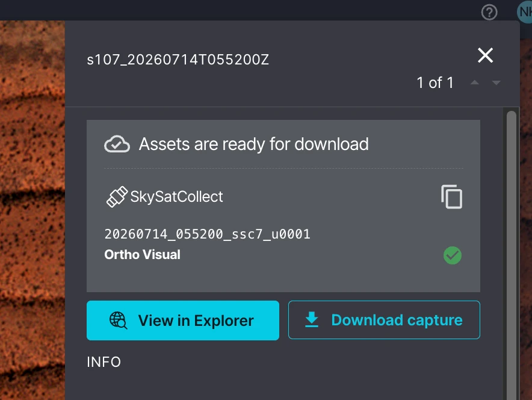Go to next capture with down arrow

[x=496, y=83]
